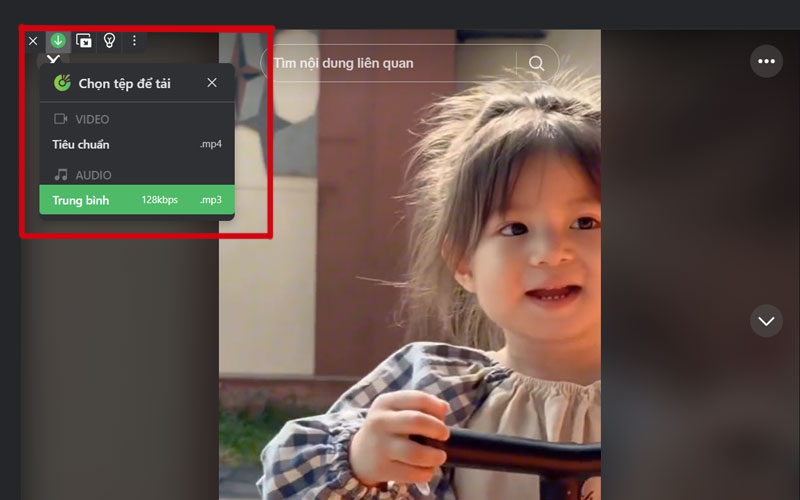Click the .mp4 format label
The width and height of the screenshot is (800, 500).
210,144
